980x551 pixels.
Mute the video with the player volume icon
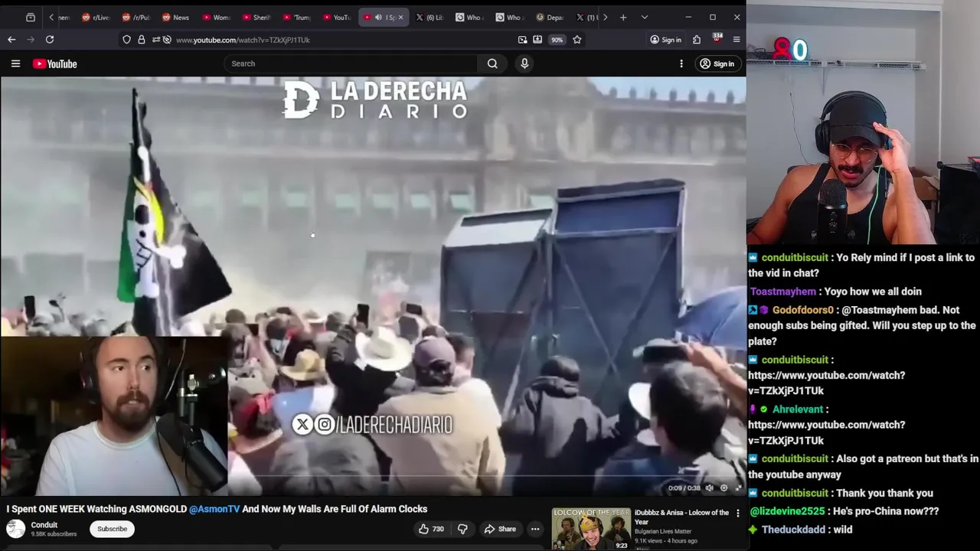[x=709, y=487]
